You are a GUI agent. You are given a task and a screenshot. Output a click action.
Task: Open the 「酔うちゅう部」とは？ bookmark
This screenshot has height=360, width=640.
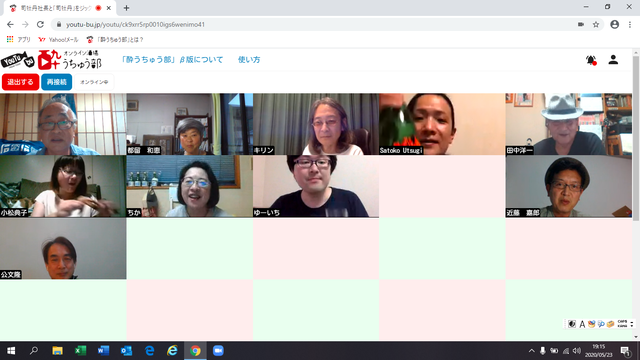(115, 40)
